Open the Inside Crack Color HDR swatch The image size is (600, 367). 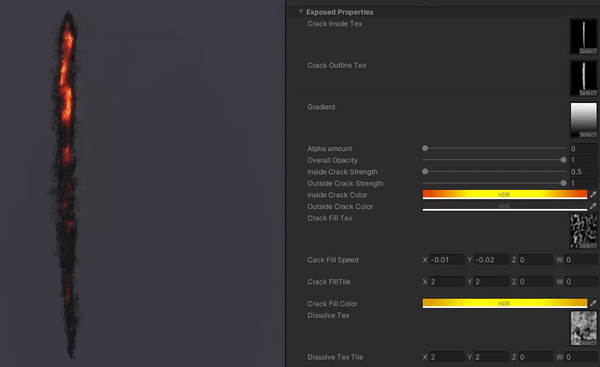[x=505, y=195]
